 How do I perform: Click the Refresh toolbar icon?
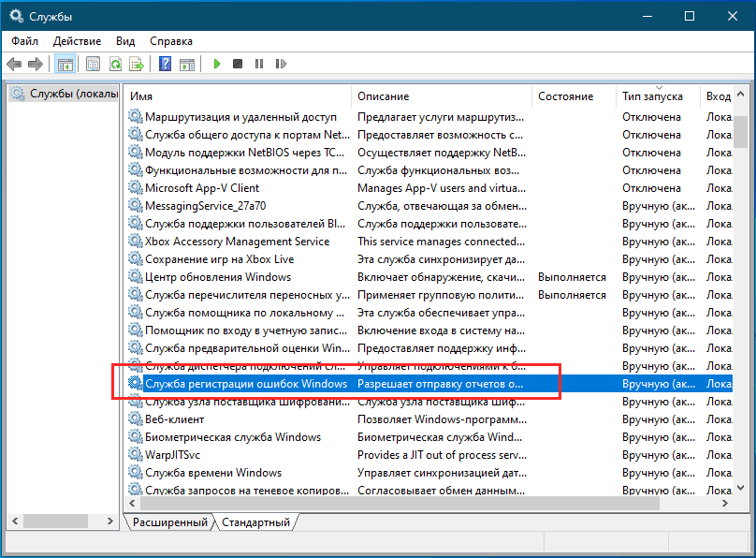pos(115,65)
